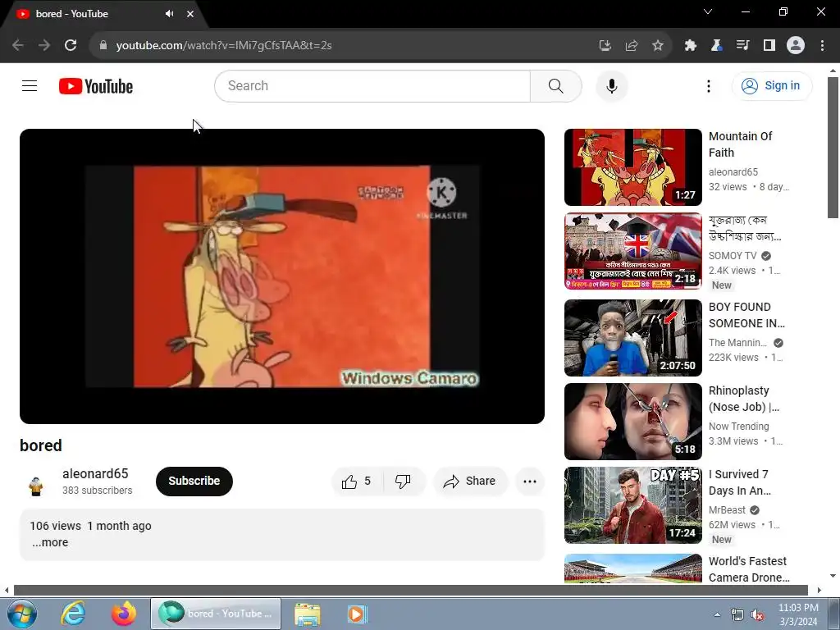This screenshot has width=840, height=630.
Task: Launch Internet Explorer from taskbar
Action: pos(73,614)
